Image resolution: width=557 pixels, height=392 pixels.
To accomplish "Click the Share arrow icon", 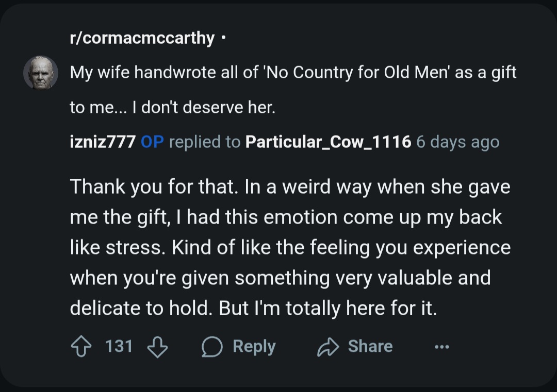I will tap(329, 347).
